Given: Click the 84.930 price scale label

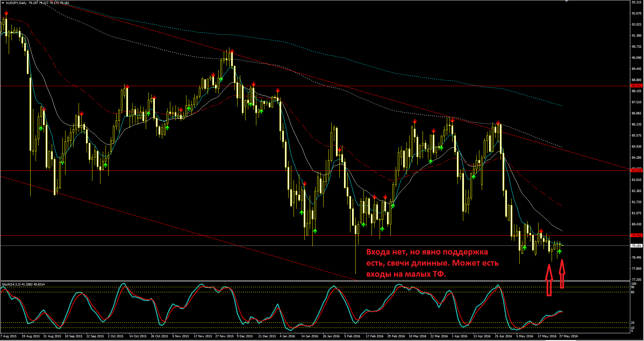Looking at the screenshot, I should click(637, 147).
